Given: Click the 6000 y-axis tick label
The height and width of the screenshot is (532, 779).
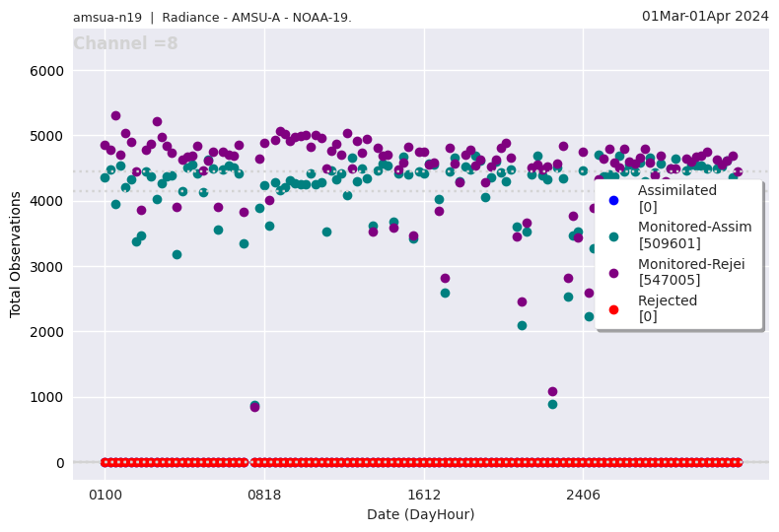Looking at the screenshot, I should coord(47,71).
